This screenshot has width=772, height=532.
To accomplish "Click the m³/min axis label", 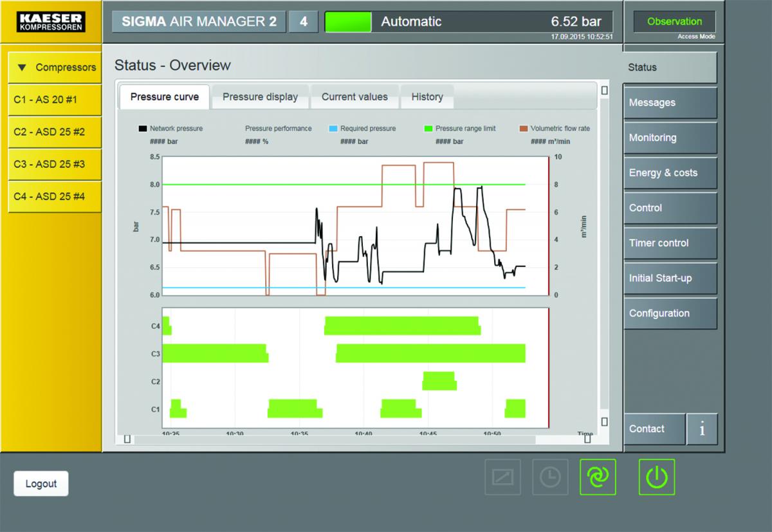I will 585,226.
